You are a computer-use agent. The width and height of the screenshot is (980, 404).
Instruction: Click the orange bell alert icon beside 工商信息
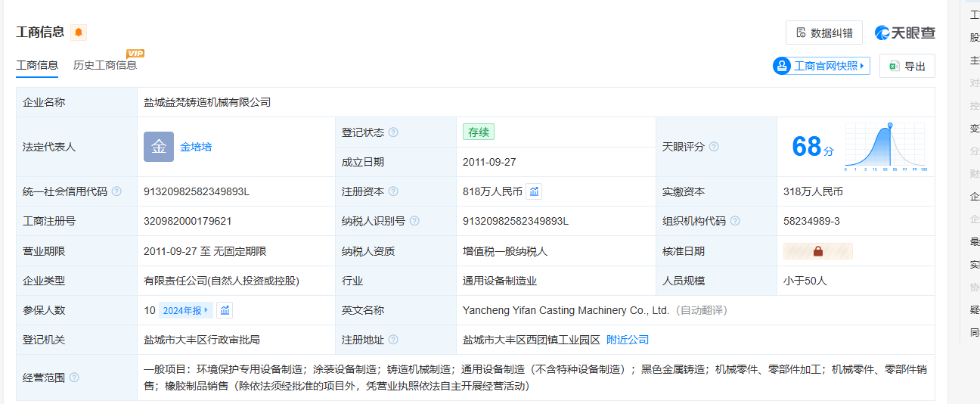(79, 33)
